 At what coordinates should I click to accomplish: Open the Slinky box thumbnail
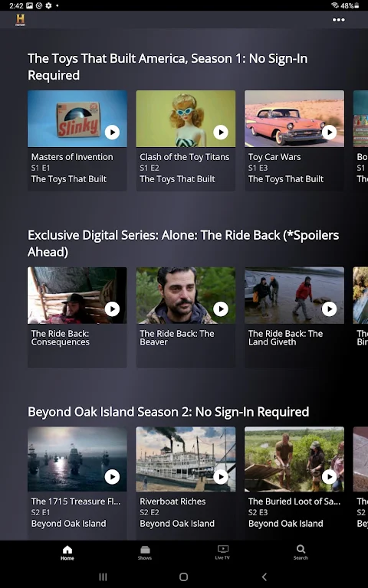pos(77,119)
